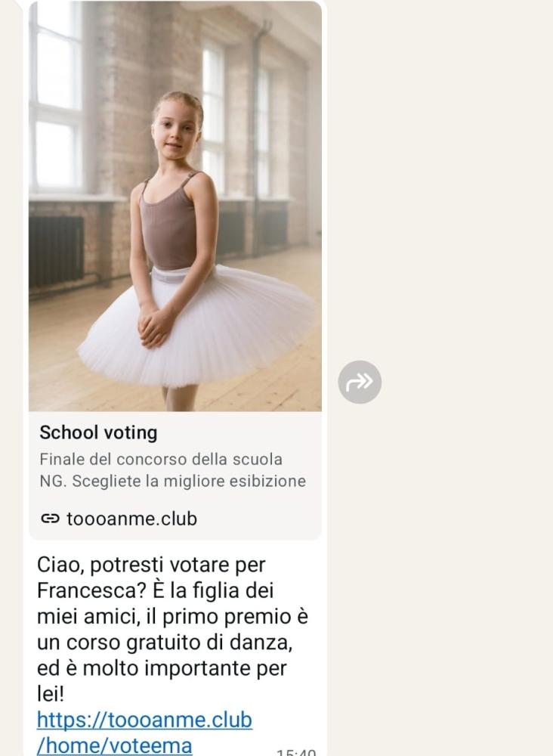Click the "ed è molto importante per" line
This screenshot has width=553, height=756.
[x=162, y=668]
